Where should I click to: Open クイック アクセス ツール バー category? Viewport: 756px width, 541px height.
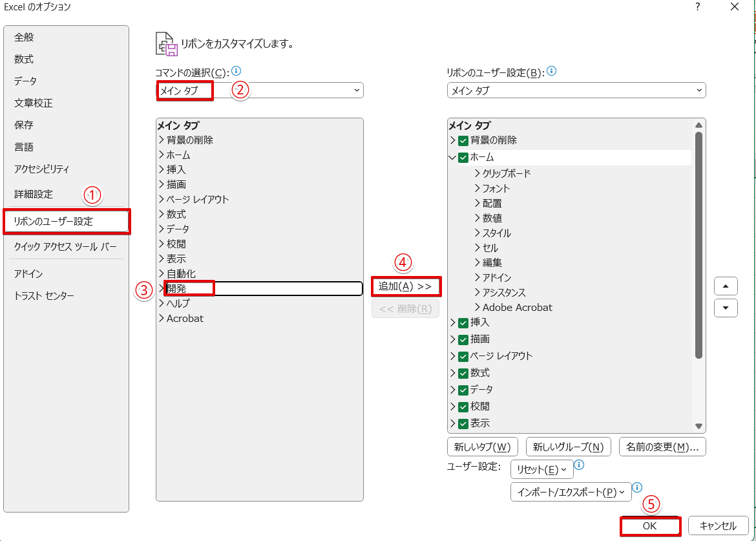click(x=65, y=246)
